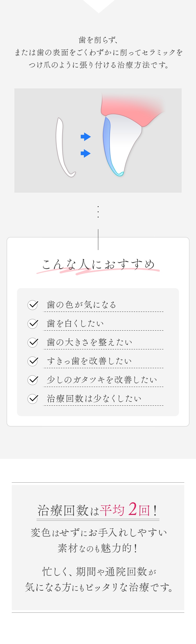The image size is (196, 644).
Task: Click checkmark beside すきっ歯を改善したい
Action: pyautogui.click(x=33, y=361)
